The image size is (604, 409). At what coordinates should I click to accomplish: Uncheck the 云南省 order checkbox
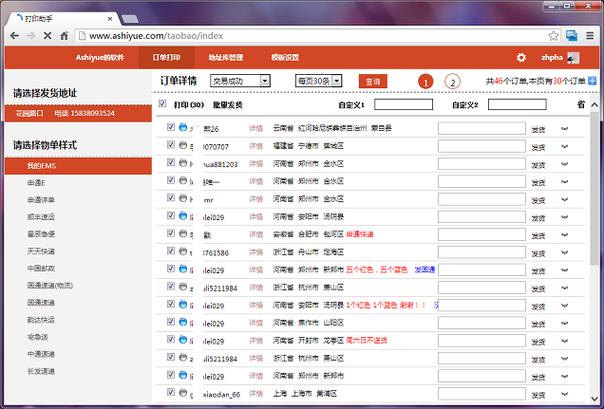click(x=171, y=127)
